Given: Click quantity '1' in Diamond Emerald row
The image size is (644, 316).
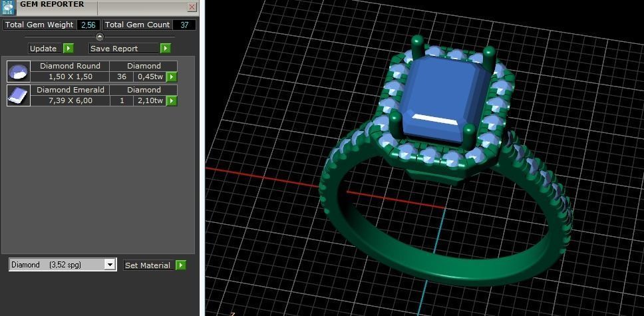Looking at the screenshot, I should 122,100.
